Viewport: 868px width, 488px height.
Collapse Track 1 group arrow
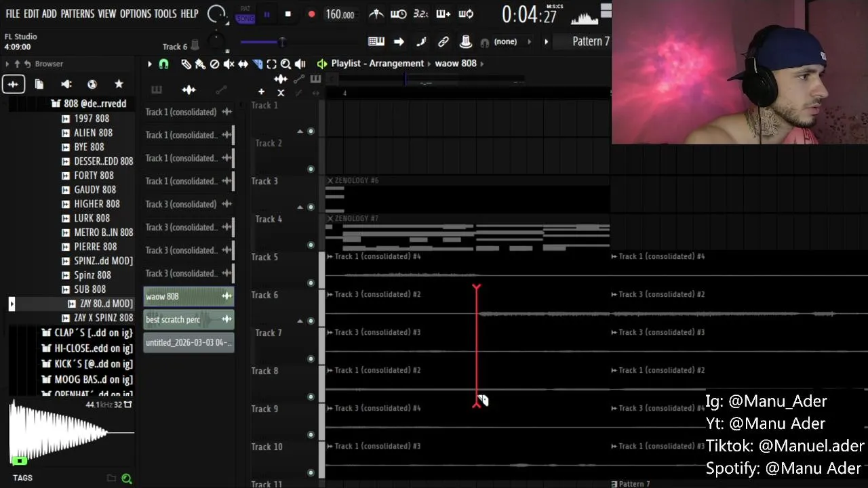[x=300, y=131]
